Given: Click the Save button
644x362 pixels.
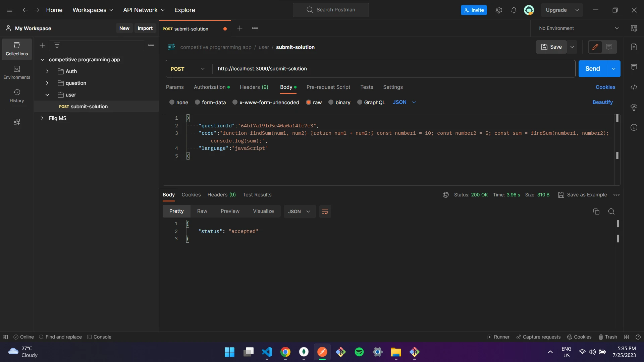Looking at the screenshot, I should [551, 47].
